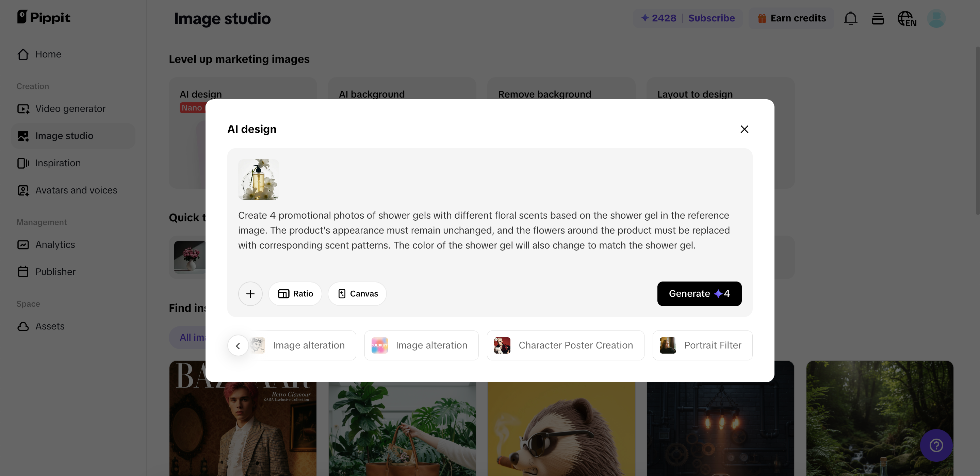Screen dimensions: 980x476
Task: Click the Pippit logo
Action: point(44,17)
